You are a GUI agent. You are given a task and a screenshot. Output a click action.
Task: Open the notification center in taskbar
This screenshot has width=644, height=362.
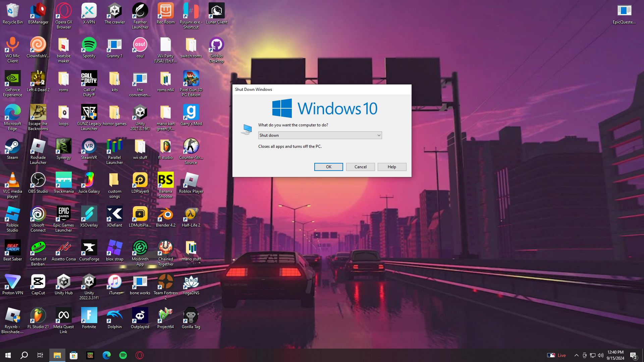[x=633, y=355]
